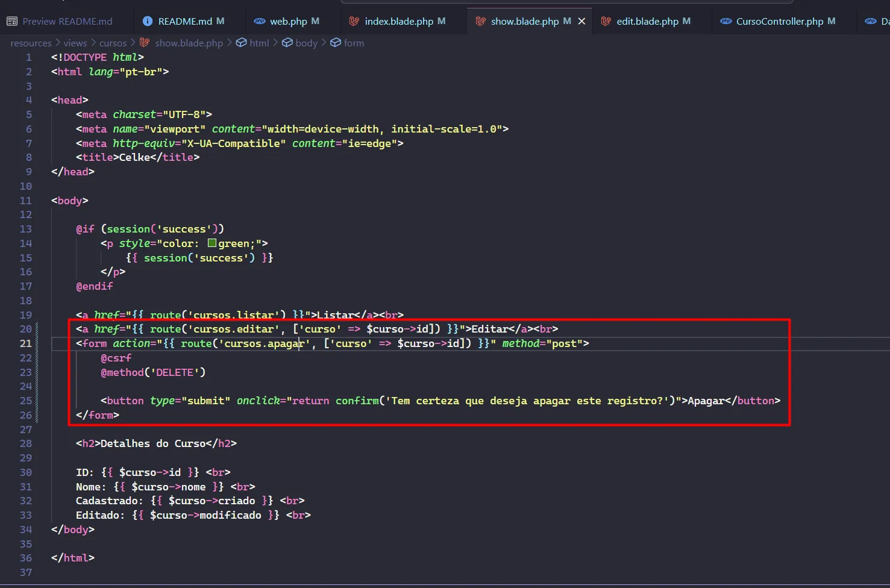
Task: Expand the resources breadcrumb folder
Action: tap(31, 43)
